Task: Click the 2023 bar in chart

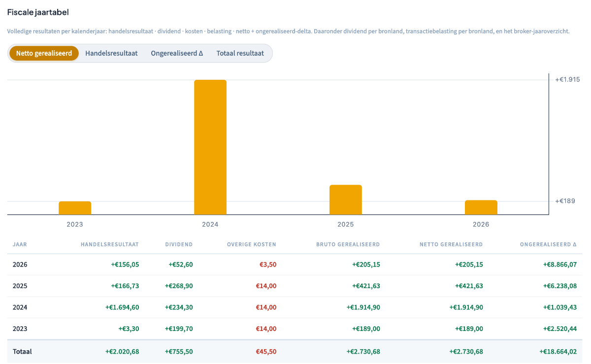Action: pyautogui.click(x=75, y=208)
